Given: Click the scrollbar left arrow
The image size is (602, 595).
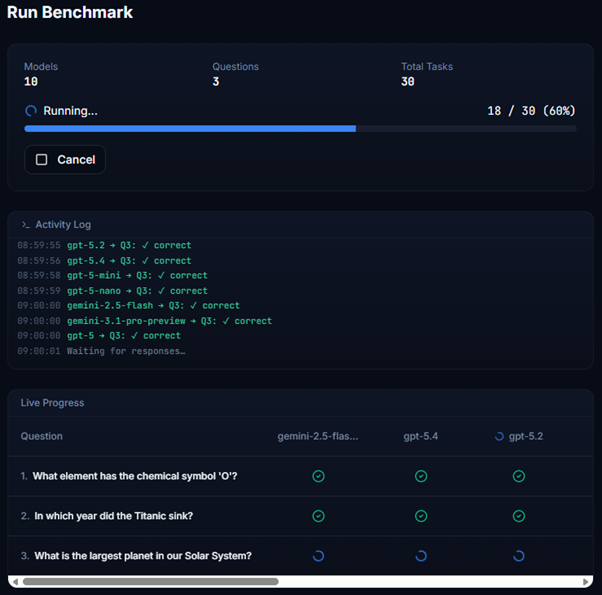Looking at the screenshot, I should [15, 582].
